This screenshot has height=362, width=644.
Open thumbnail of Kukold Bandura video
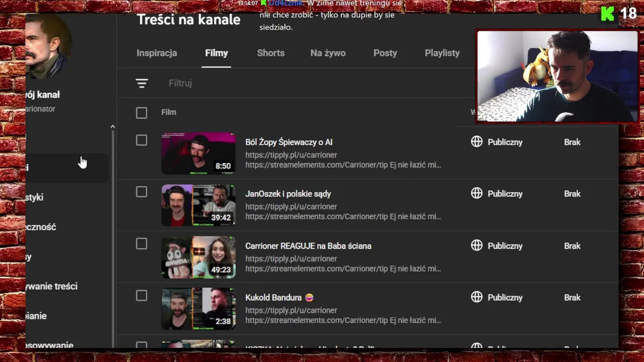click(198, 309)
